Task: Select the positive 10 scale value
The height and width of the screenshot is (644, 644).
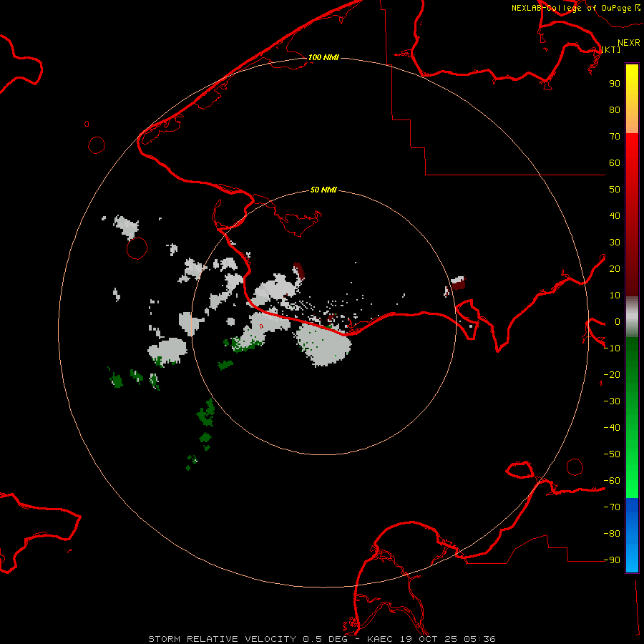Action: click(x=615, y=296)
